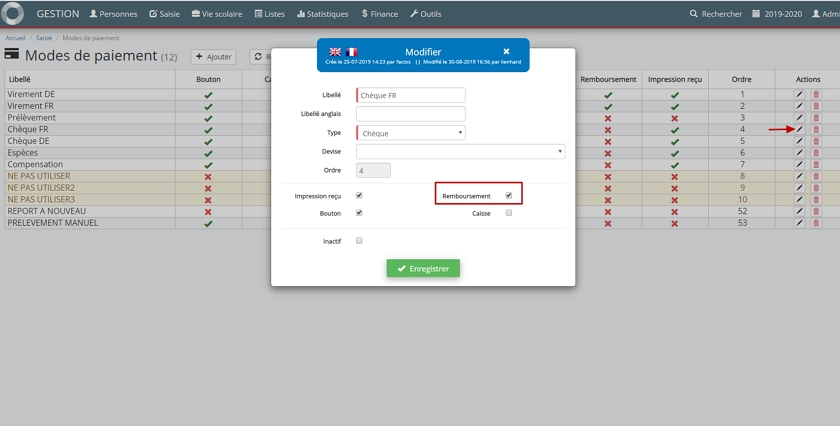Open the Outils menu
This screenshot has width=840, height=426.
[426, 14]
